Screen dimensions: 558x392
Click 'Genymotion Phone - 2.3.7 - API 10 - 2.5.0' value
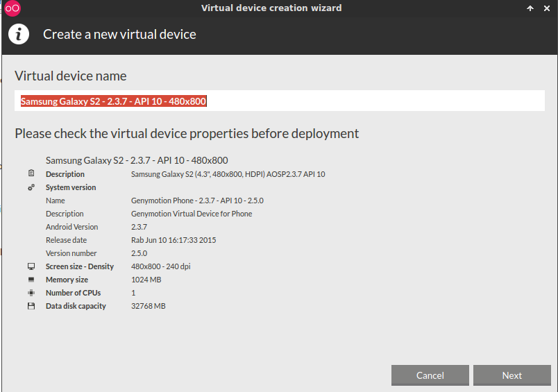[x=197, y=201]
